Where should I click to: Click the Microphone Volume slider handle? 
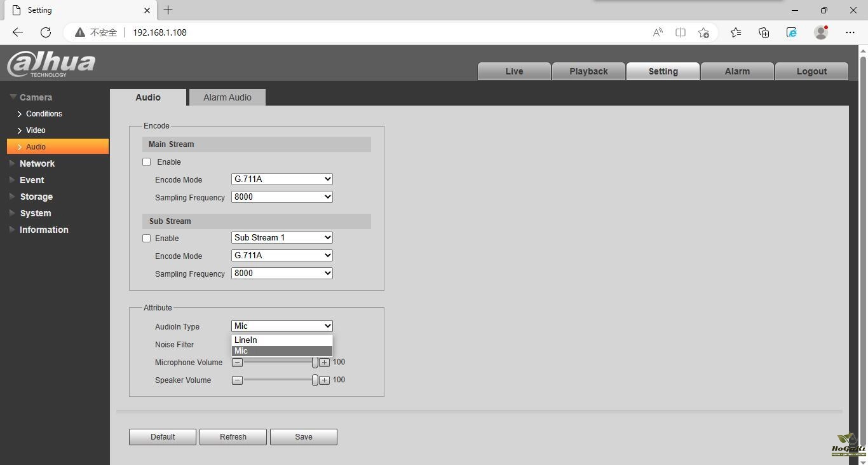[x=315, y=363]
